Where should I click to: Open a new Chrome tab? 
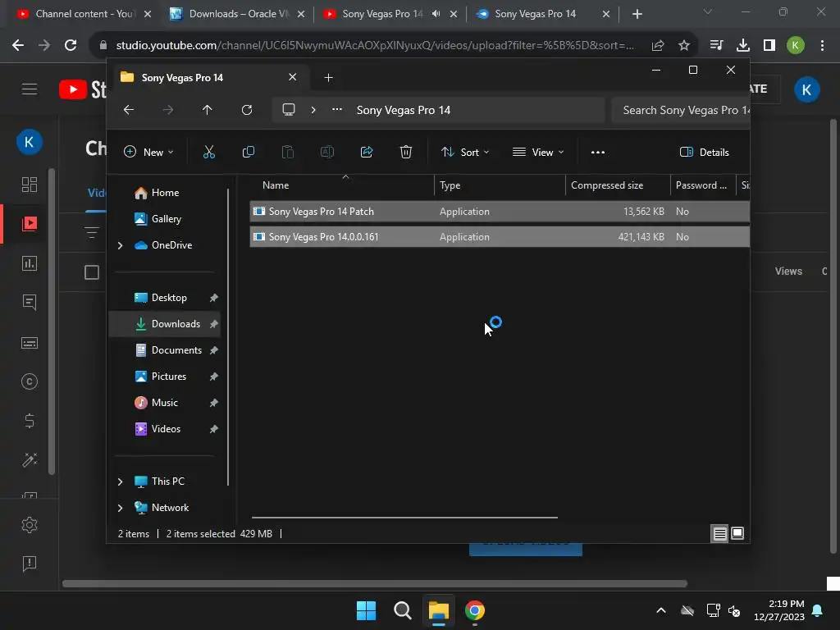637,14
